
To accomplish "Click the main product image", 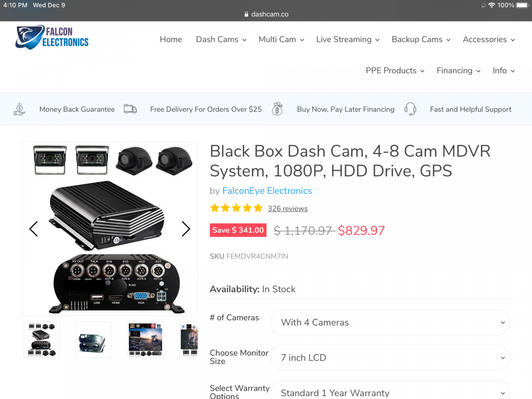I will tap(110, 229).
